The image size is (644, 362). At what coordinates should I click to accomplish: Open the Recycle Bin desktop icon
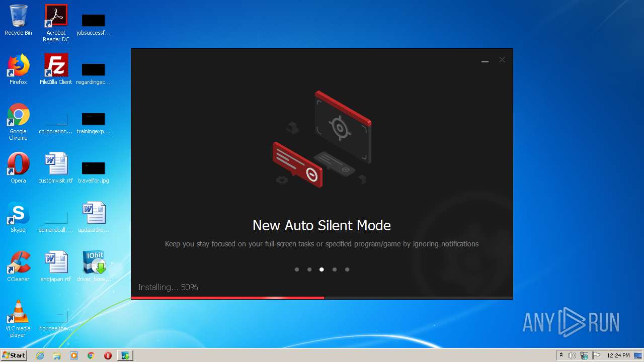point(18,20)
